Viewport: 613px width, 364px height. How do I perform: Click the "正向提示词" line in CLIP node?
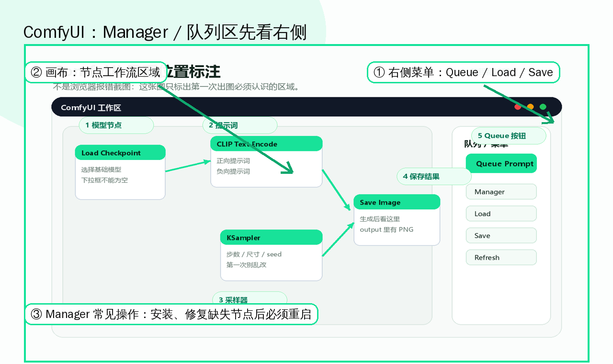(233, 161)
